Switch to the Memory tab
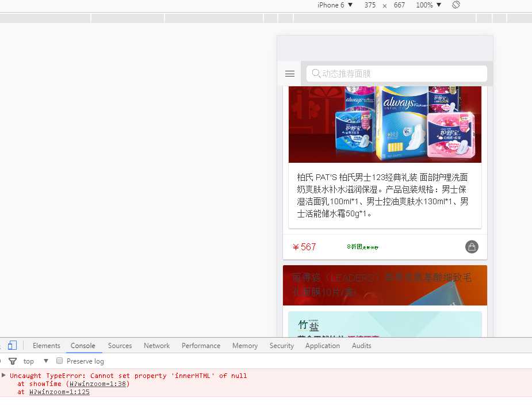This screenshot has height=405, width=532. pos(245,346)
